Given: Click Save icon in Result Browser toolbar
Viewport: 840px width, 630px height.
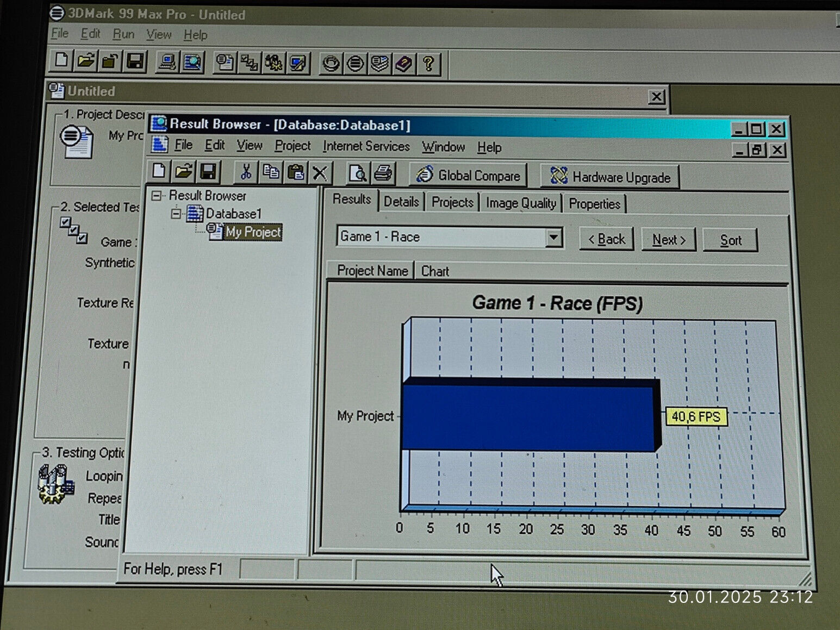Looking at the screenshot, I should (x=208, y=172).
